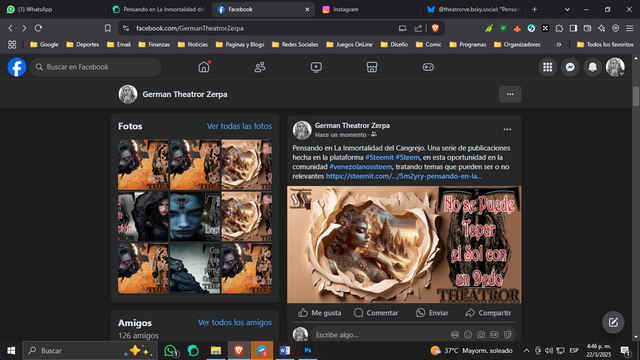Click the Enviar button on the post

[432, 313]
